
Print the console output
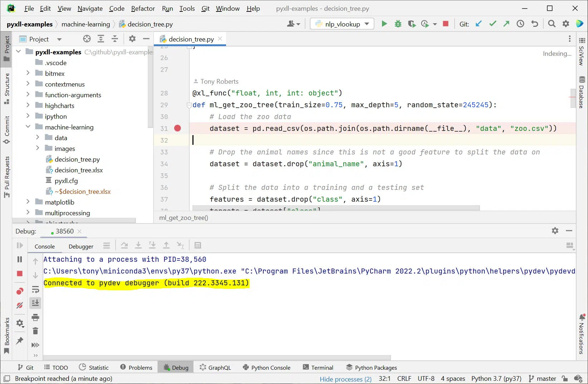coord(35,317)
